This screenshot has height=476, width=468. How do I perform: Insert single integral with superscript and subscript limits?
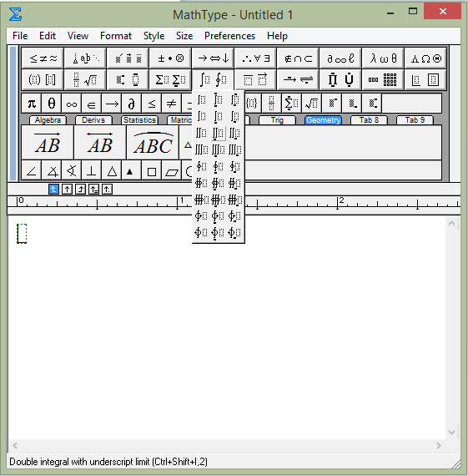click(234, 100)
